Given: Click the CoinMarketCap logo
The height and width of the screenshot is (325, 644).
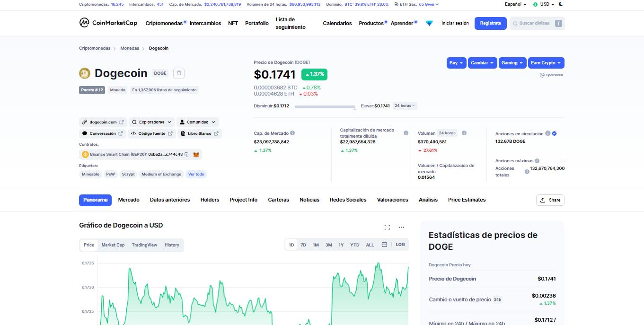Looking at the screenshot, I should click(x=108, y=23).
